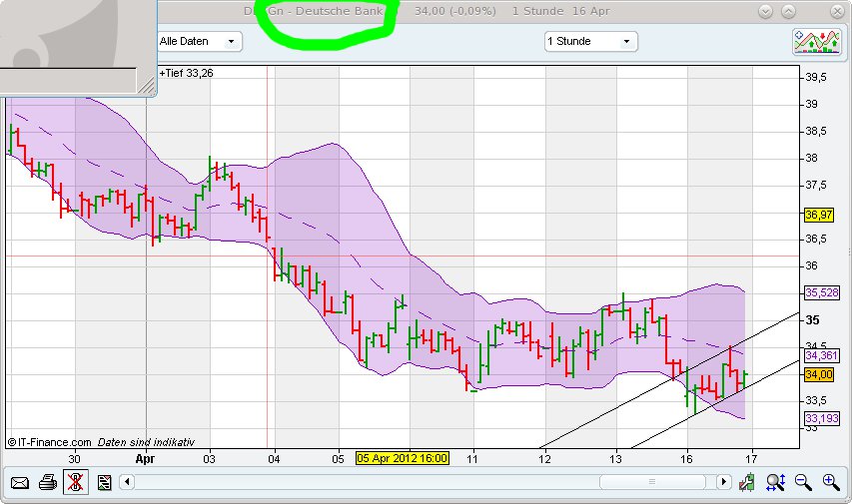
Task: Click the green candlestick chart settings icon
Action: click(x=746, y=482)
